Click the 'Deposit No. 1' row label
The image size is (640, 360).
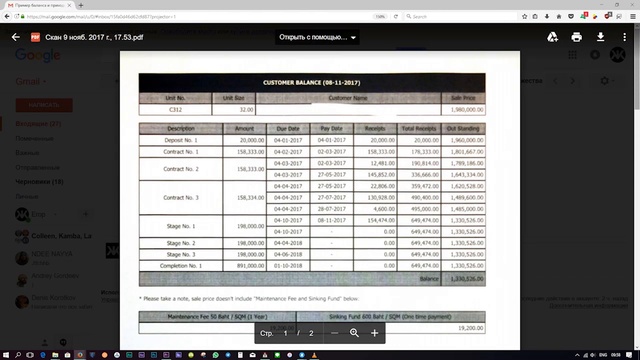[181, 140]
